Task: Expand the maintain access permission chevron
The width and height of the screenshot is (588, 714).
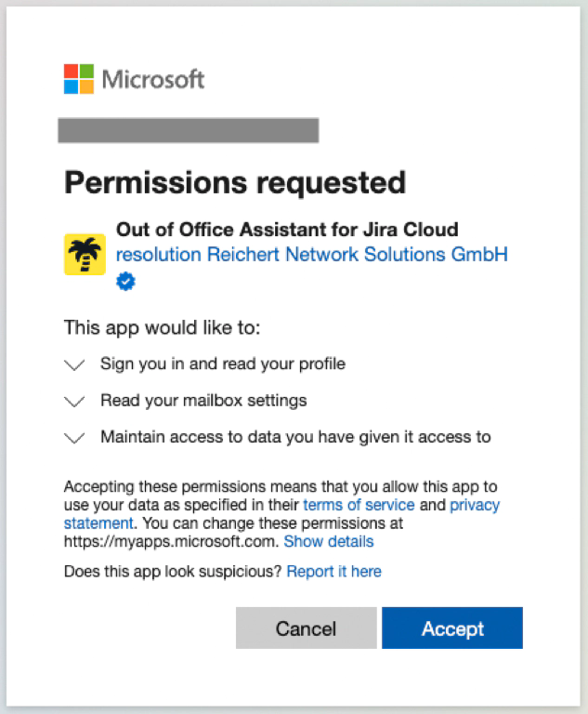Action: coord(74,438)
